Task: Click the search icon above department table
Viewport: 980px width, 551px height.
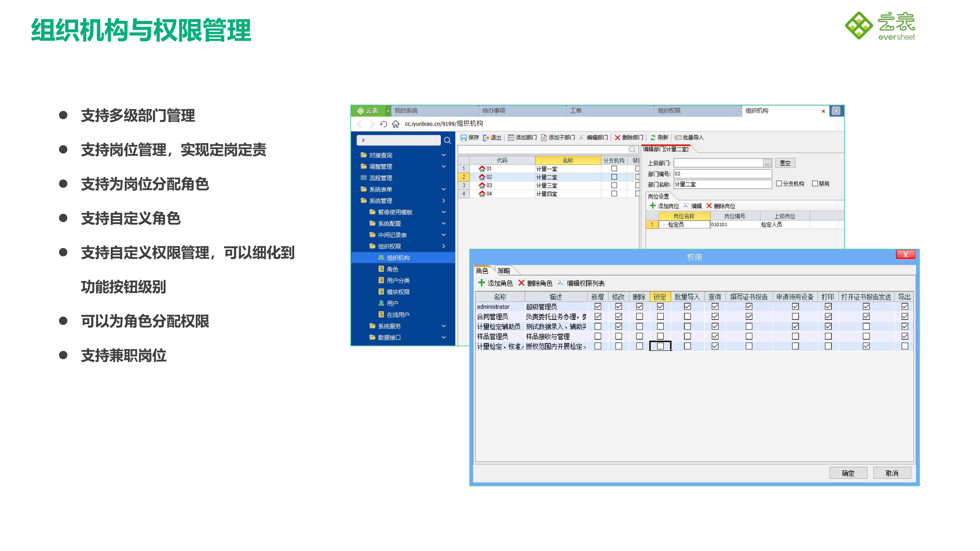Action: pyautogui.click(x=632, y=149)
